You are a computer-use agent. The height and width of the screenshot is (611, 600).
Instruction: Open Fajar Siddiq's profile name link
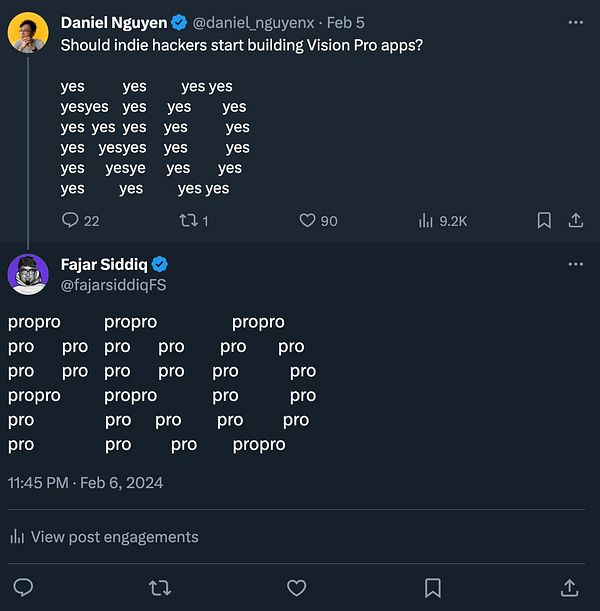coord(104,264)
